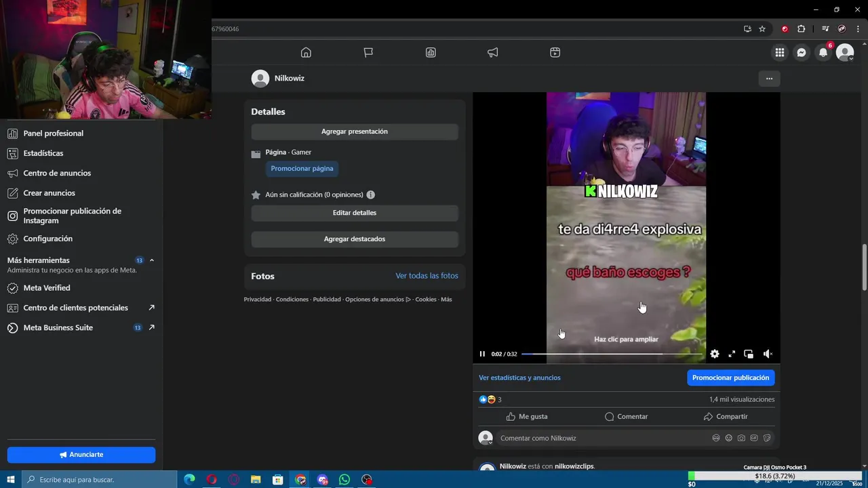
Task: Click Editar detalles button
Action: pos(355,213)
